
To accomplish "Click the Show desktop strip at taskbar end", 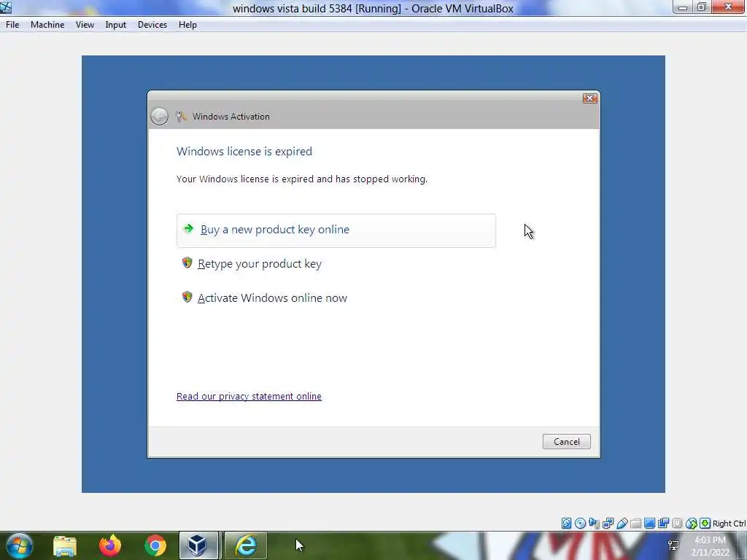I will pos(742,545).
